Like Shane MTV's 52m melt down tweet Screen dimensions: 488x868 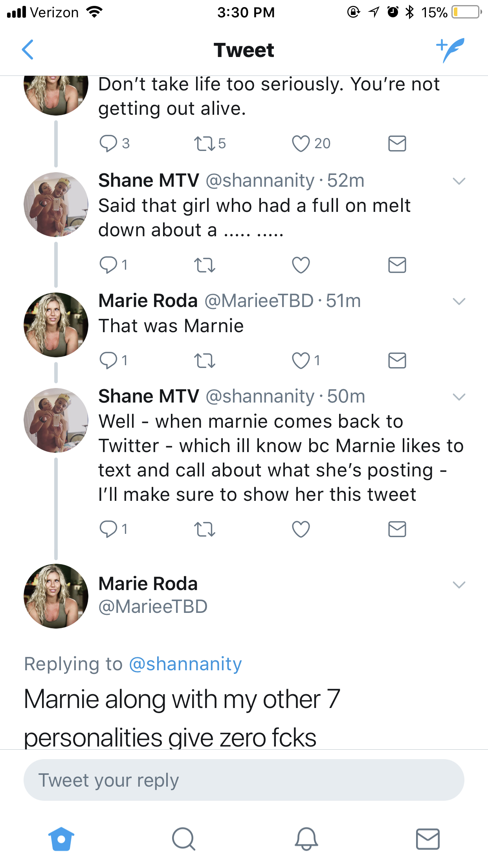point(301,265)
